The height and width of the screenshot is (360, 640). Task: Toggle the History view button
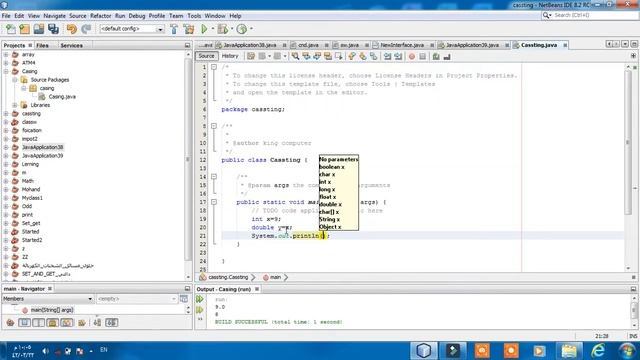tap(230, 56)
